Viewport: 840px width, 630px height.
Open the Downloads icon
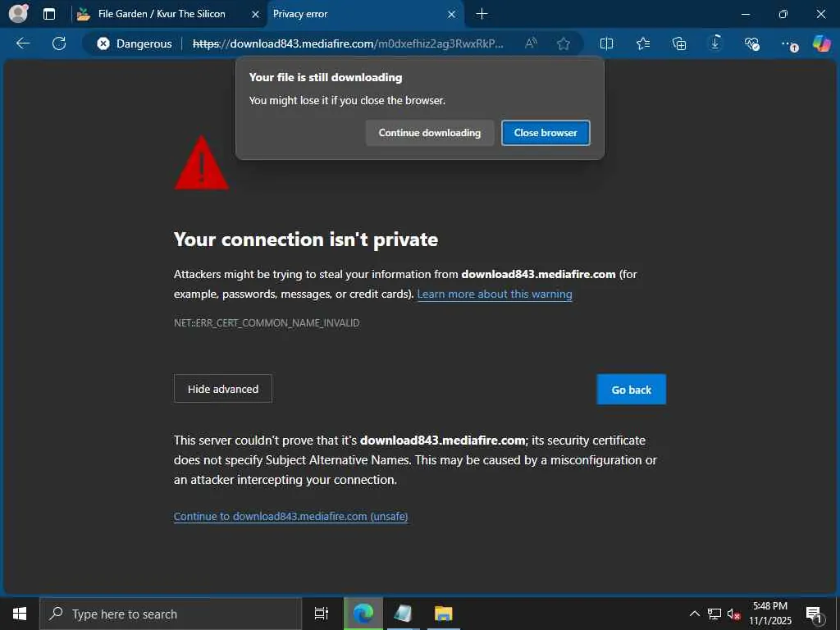click(715, 43)
